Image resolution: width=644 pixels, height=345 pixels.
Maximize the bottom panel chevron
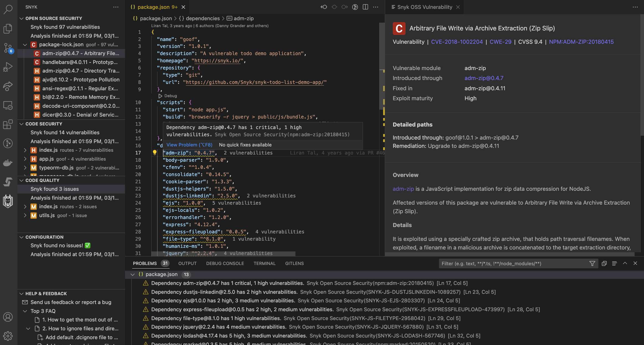pyautogui.click(x=625, y=263)
